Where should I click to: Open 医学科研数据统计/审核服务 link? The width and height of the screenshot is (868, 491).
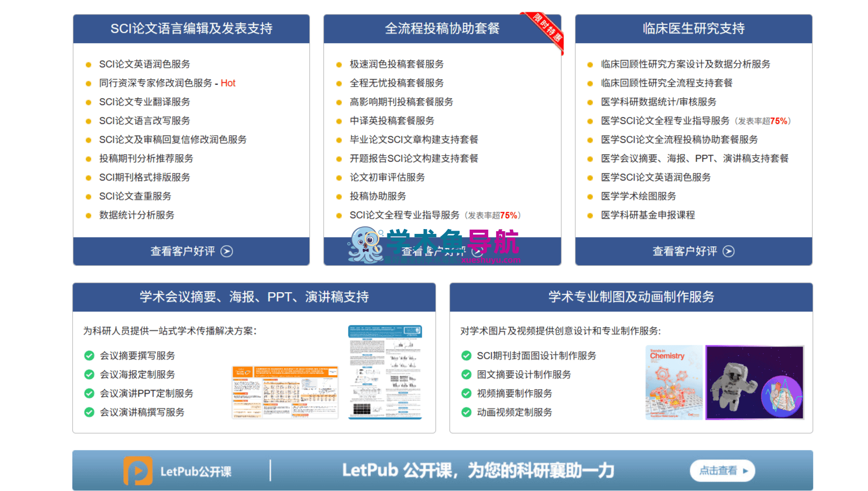tap(658, 102)
